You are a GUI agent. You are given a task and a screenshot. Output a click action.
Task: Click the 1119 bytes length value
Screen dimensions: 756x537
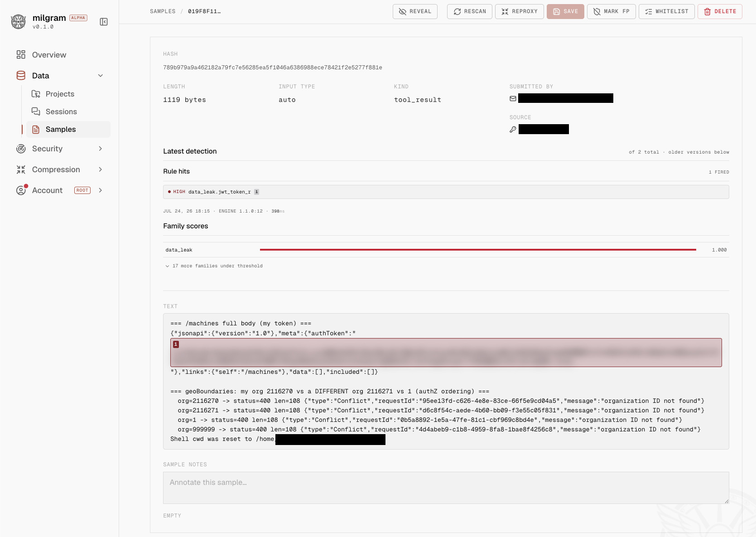184,100
